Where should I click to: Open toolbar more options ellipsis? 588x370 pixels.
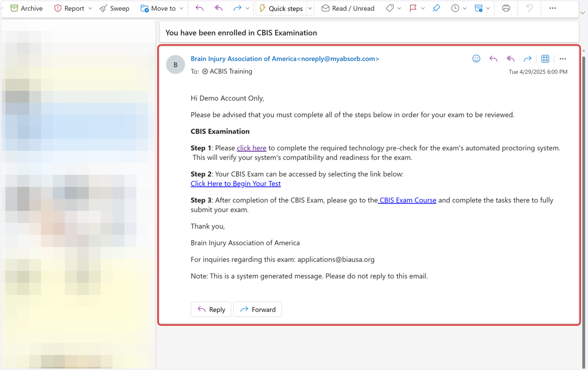pos(553,8)
